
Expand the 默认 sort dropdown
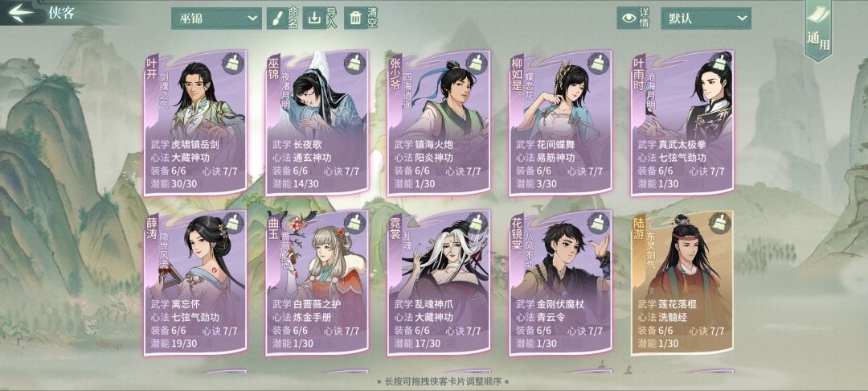706,19
